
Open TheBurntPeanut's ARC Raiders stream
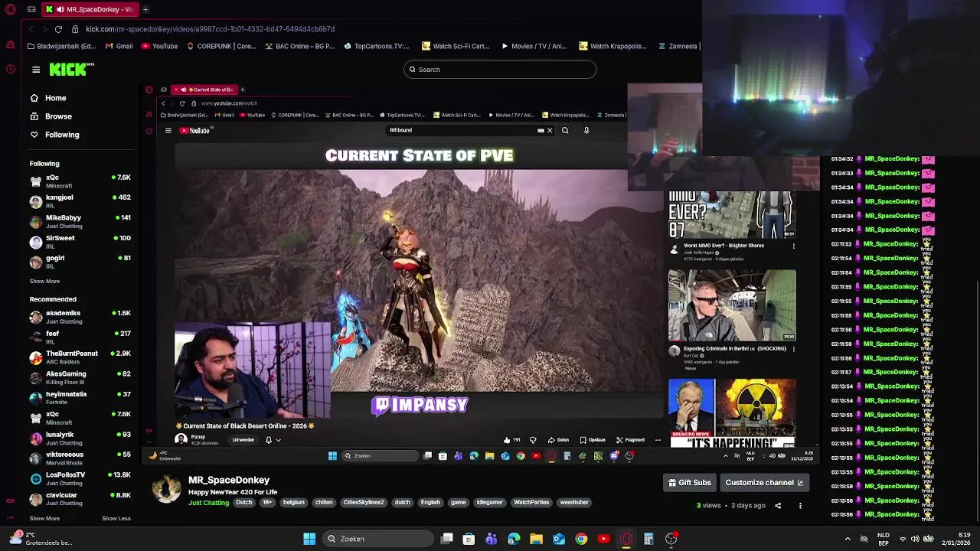[x=80, y=357]
